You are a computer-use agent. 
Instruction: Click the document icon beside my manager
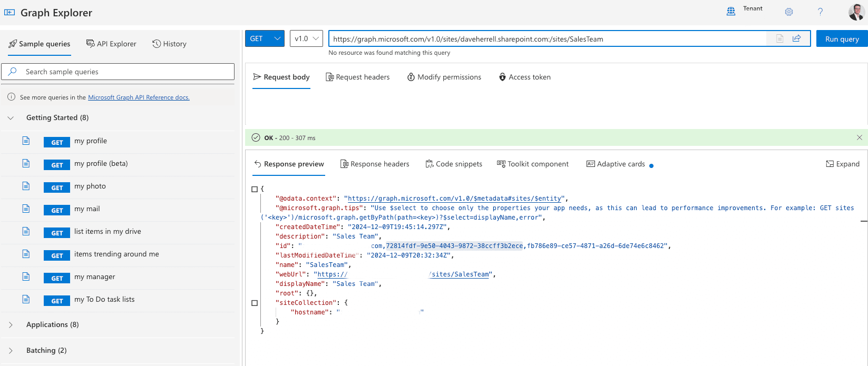click(26, 276)
